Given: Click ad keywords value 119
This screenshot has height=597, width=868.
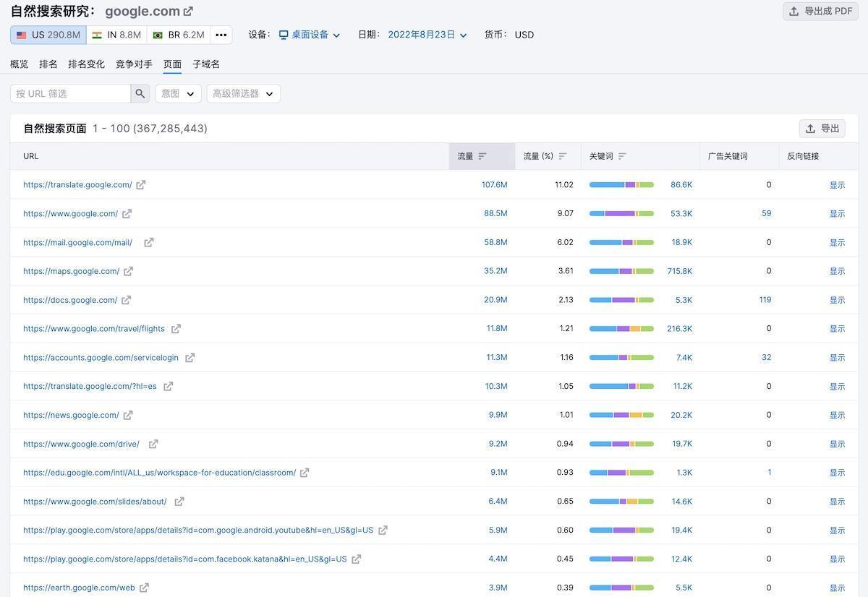Looking at the screenshot, I should 765,300.
